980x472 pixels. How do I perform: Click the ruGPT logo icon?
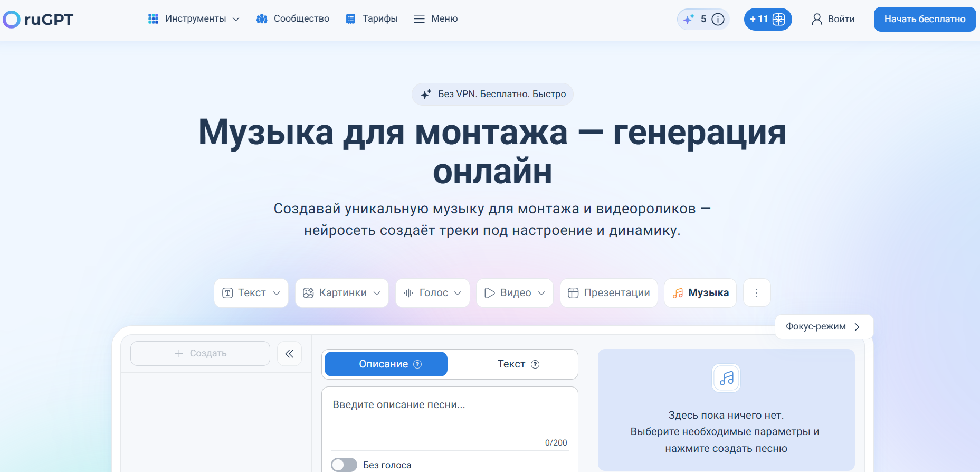pyautogui.click(x=12, y=20)
